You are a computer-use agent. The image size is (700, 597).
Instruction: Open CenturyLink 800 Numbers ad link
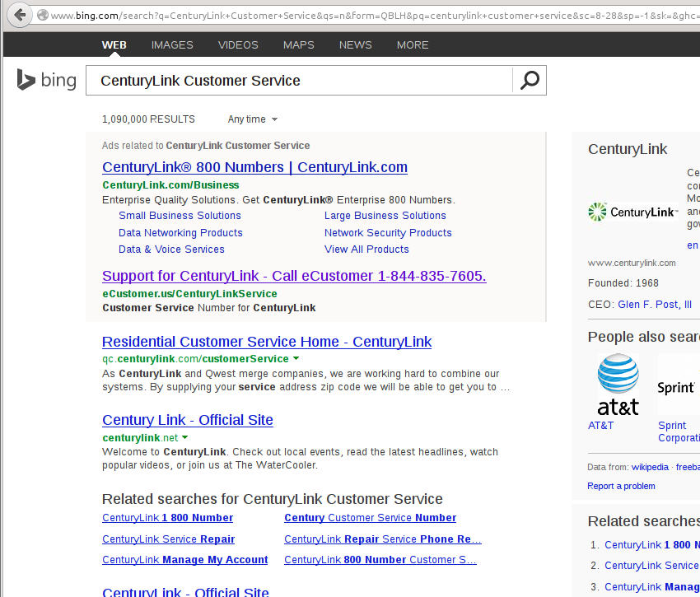click(x=255, y=167)
